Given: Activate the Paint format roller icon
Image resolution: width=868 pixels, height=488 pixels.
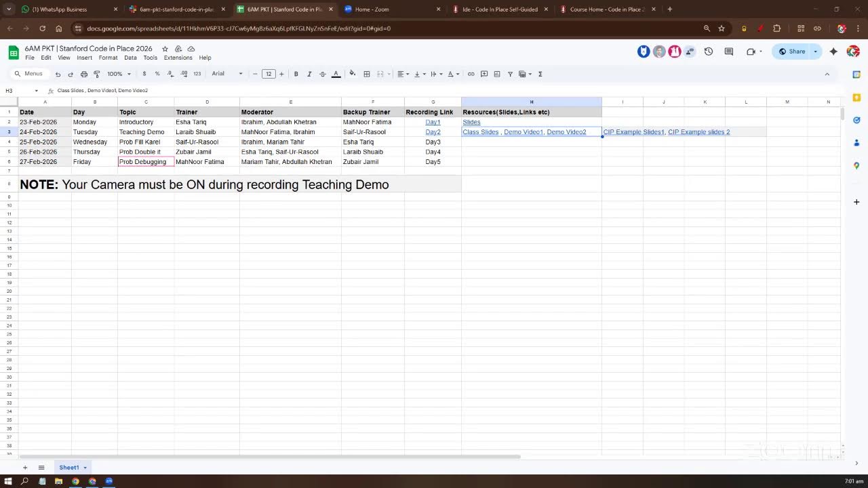Looking at the screenshot, I should pos(97,74).
